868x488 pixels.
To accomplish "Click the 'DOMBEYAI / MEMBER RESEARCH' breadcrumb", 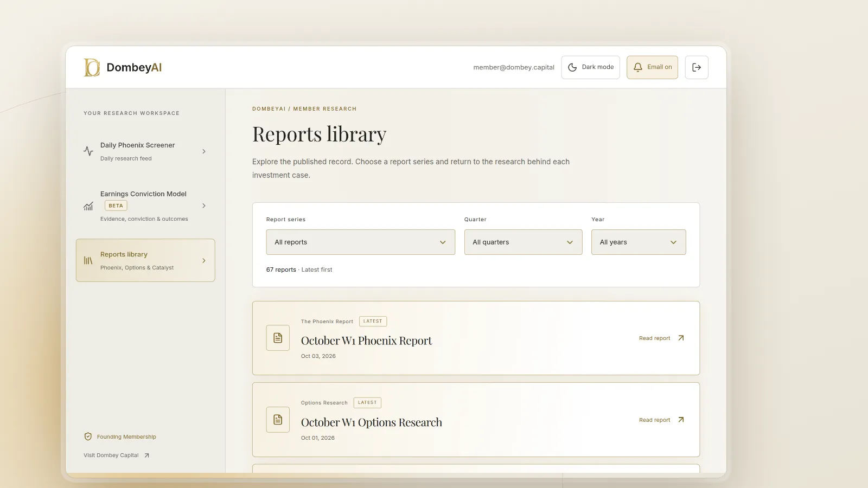I will 304,109.
